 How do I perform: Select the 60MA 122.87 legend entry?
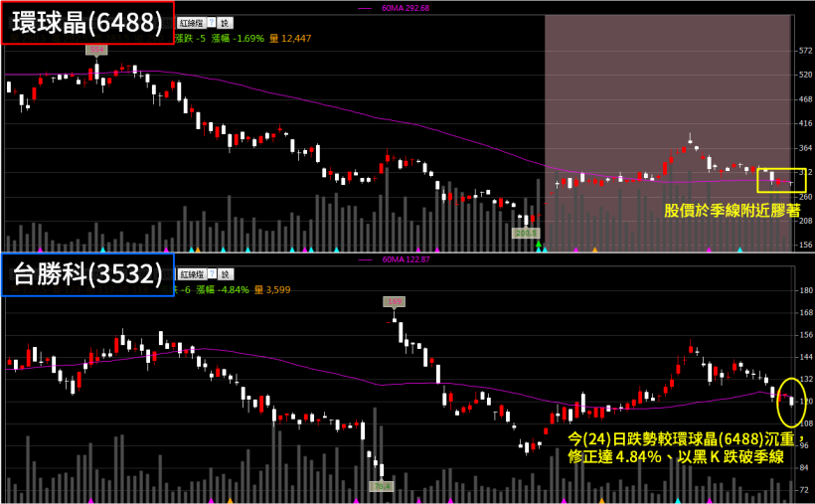394,259
